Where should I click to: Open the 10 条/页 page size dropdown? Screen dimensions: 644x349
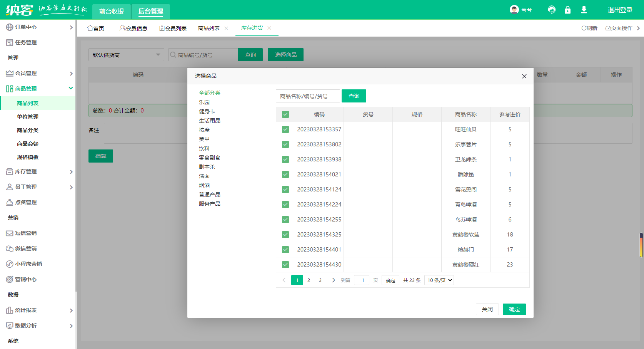click(x=439, y=280)
